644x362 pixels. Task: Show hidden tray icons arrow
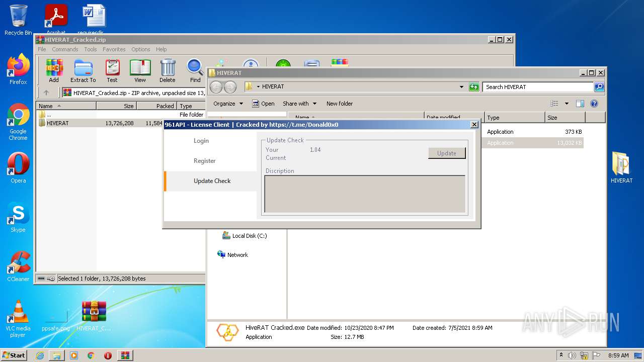pos(561,355)
